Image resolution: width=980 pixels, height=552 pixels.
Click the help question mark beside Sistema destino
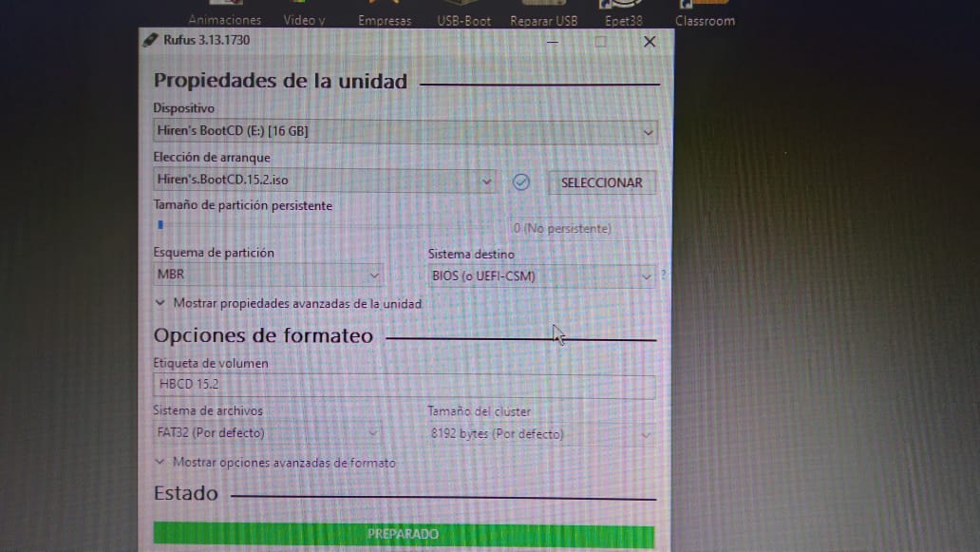click(x=663, y=274)
